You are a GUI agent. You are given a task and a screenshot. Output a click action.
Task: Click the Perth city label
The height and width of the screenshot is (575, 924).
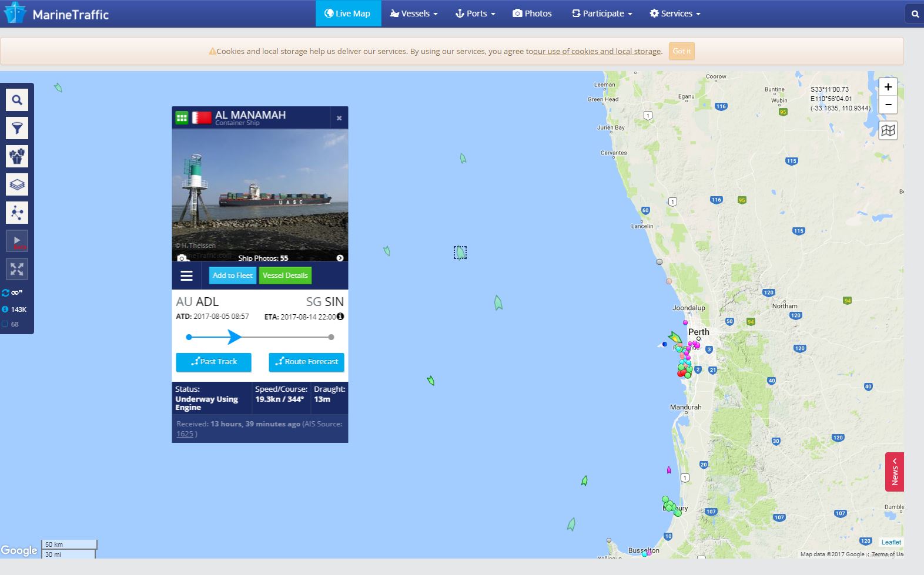(698, 332)
